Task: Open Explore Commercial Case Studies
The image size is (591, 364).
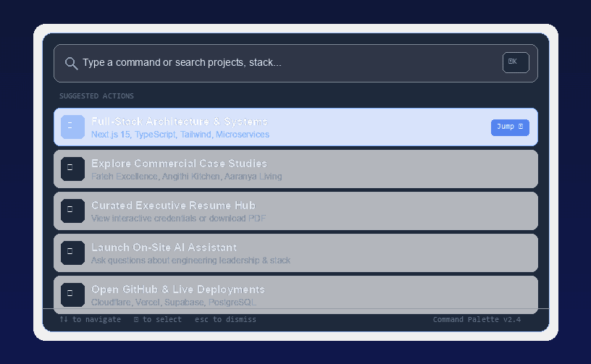Action: (x=295, y=169)
